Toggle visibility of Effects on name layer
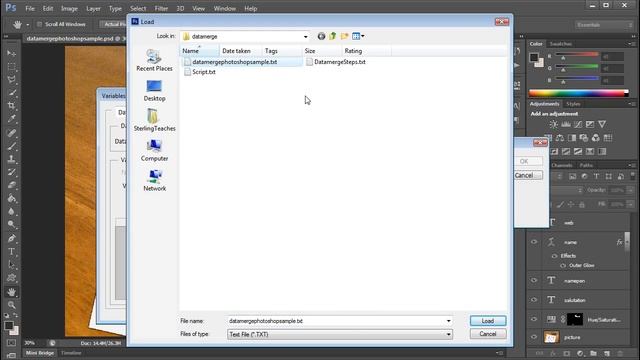Screen dimensions: 640x360 (554, 256)
